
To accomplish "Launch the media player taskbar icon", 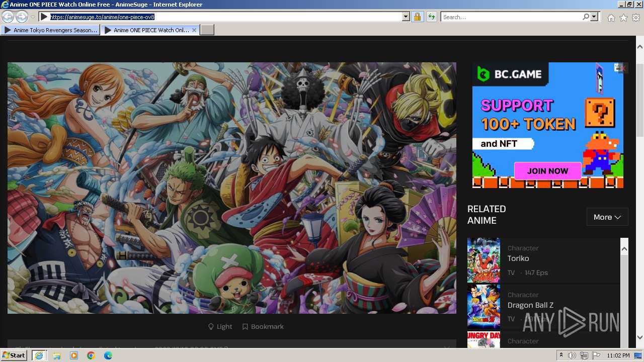I will pos(74,355).
